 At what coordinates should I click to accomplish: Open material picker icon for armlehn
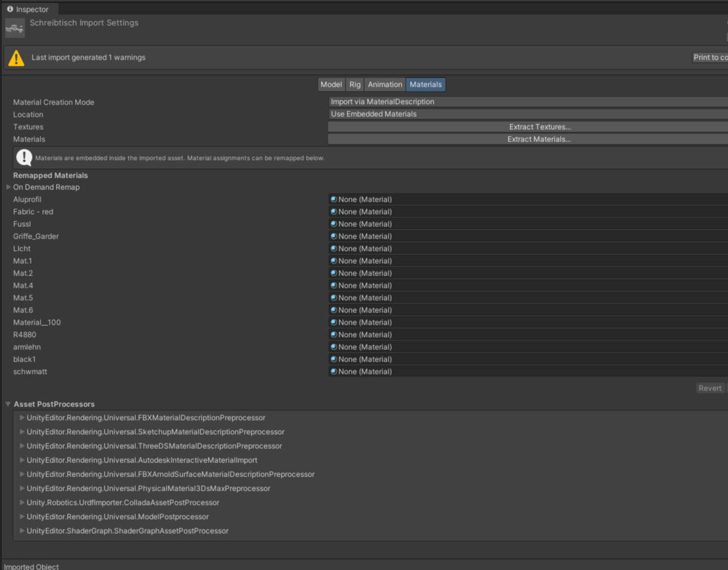click(333, 347)
